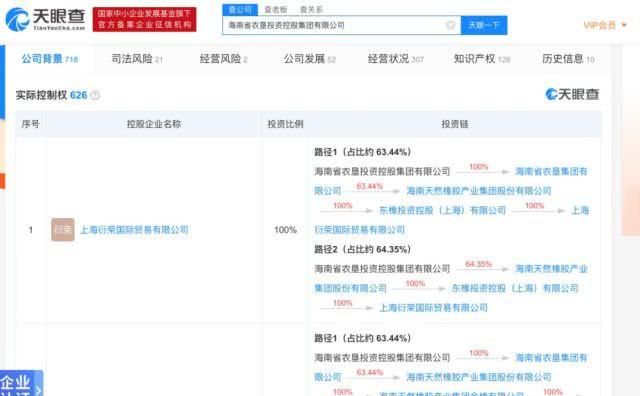The width and height of the screenshot is (640, 396).
Task: Open the help icon beside 实际控制权 626
Action: coord(95,95)
